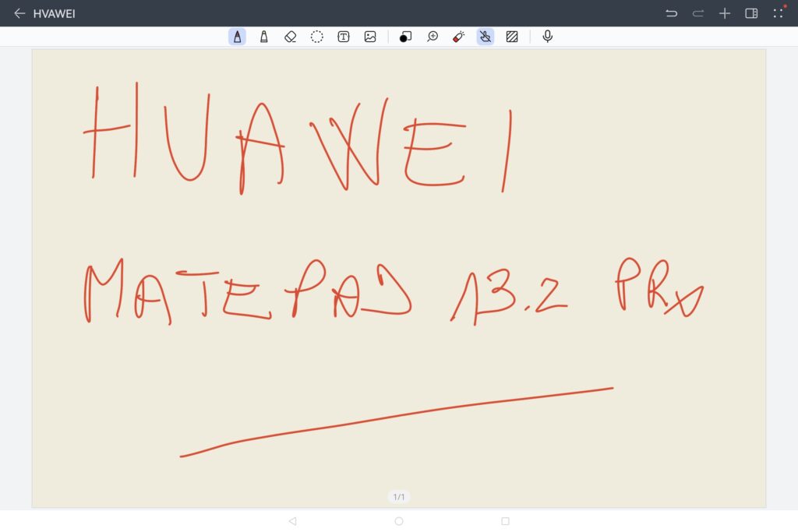798x532 pixels.
Task: Insert an image into the note
Action: [x=370, y=37]
